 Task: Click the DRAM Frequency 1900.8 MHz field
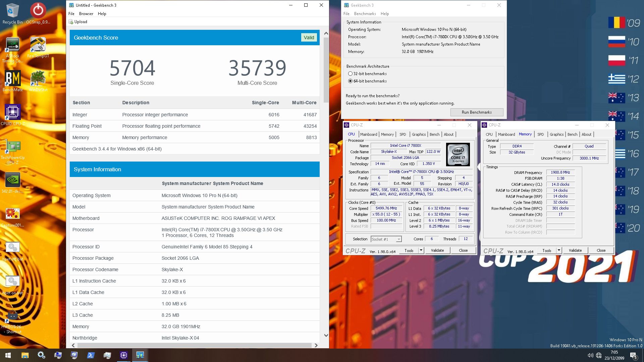pos(560,172)
